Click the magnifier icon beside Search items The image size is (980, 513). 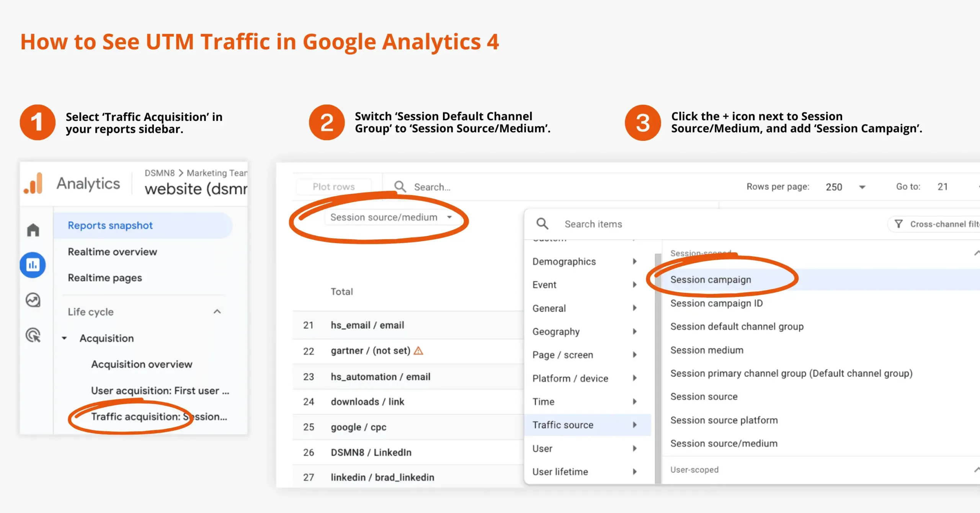coord(542,224)
